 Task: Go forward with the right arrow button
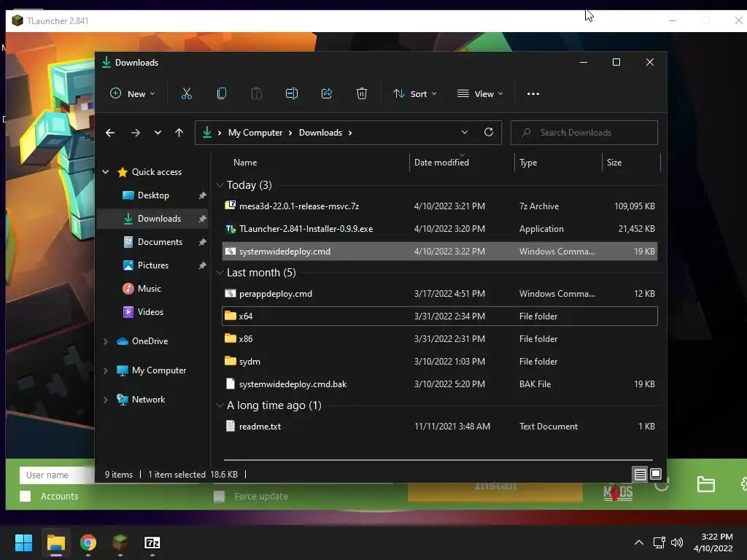135,133
